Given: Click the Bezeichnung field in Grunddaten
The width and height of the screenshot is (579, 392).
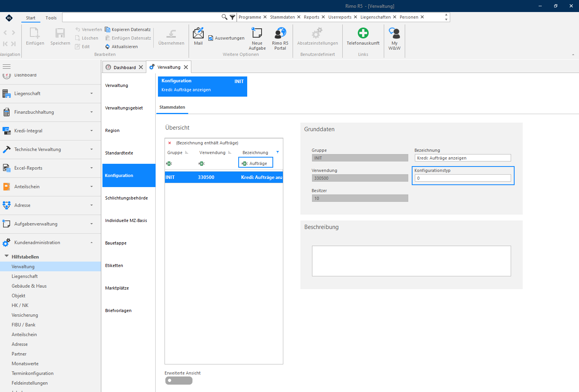Looking at the screenshot, I should coord(463,158).
